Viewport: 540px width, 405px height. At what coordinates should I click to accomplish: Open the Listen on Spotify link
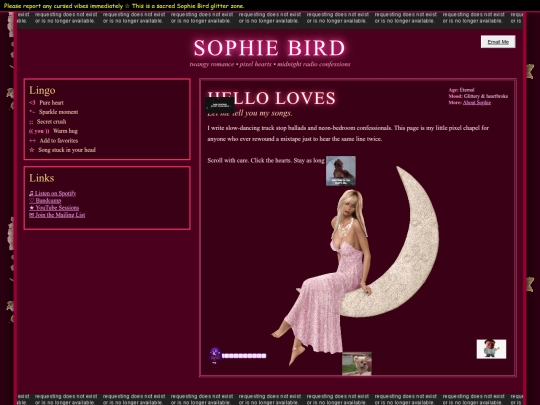tap(52, 193)
